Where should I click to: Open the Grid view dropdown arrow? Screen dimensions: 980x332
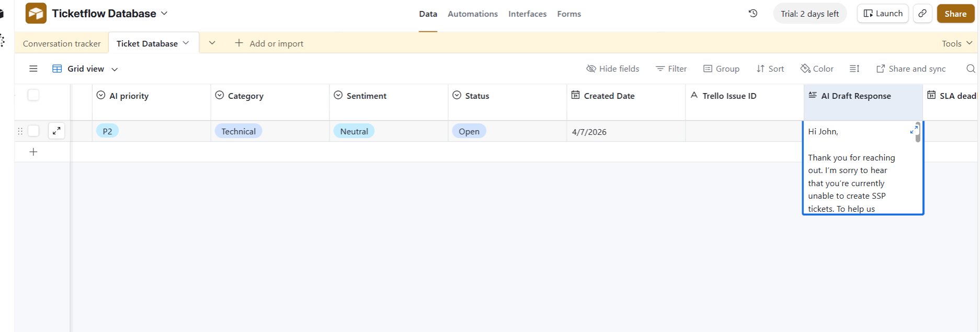tap(115, 69)
